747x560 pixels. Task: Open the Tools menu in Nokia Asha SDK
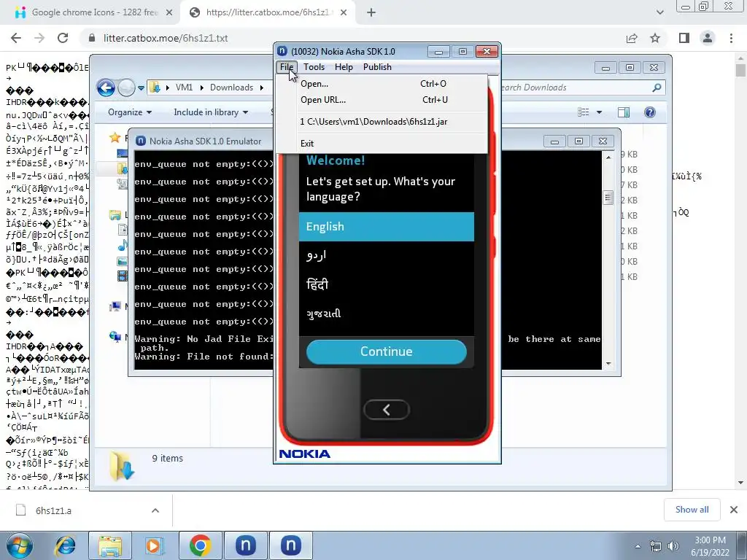[314, 67]
